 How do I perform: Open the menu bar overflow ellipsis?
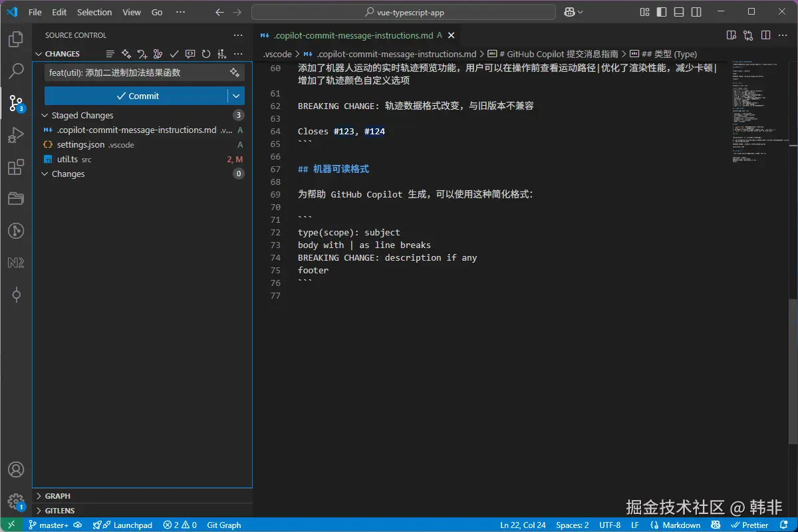(x=180, y=12)
